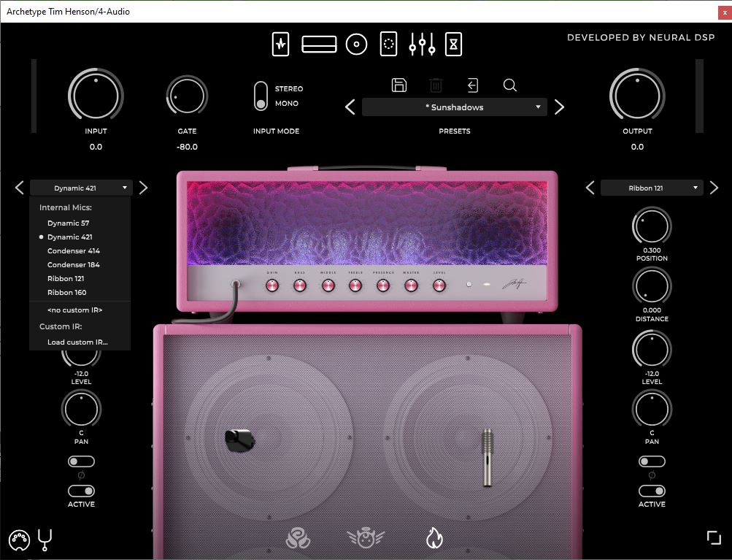
Task: Select the flame amp icon
Action: click(434, 537)
